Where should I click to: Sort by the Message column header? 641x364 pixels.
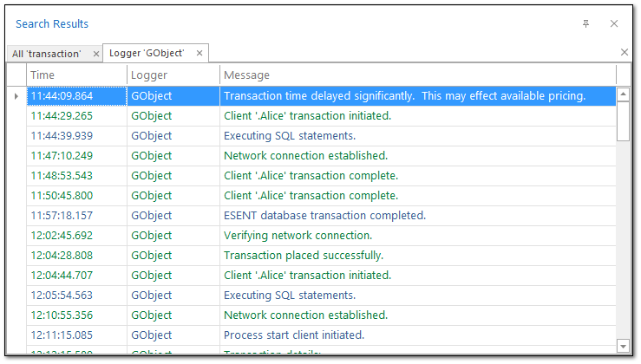coord(416,75)
